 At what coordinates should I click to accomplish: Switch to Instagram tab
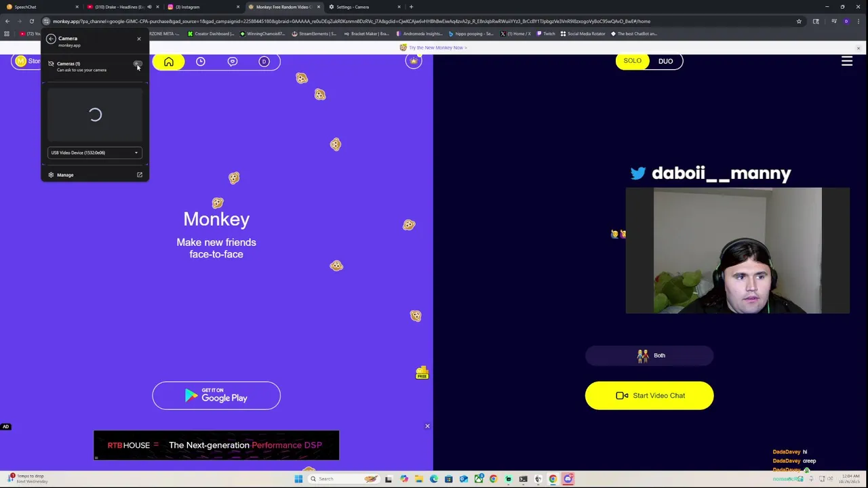[203, 7]
